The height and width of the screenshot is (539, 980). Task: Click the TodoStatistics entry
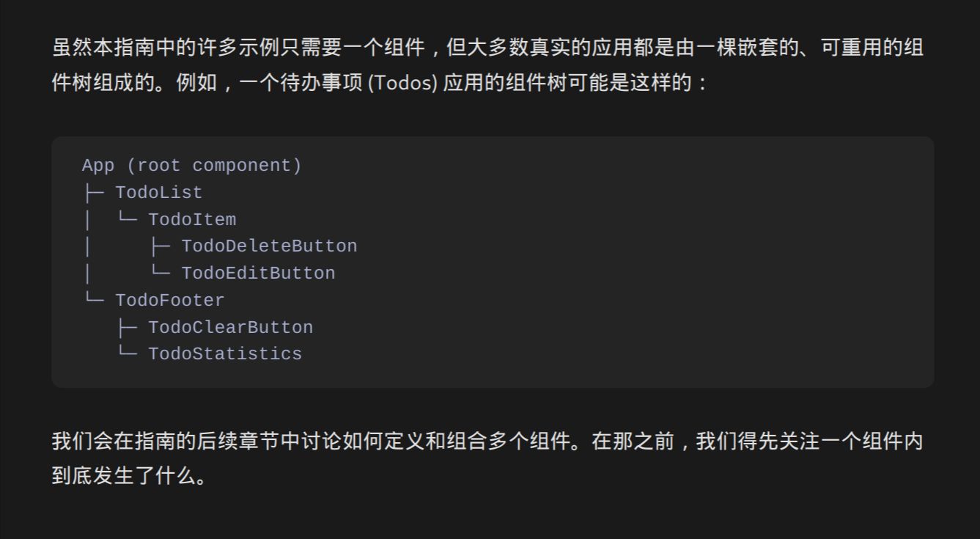click(x=225, y=354)
